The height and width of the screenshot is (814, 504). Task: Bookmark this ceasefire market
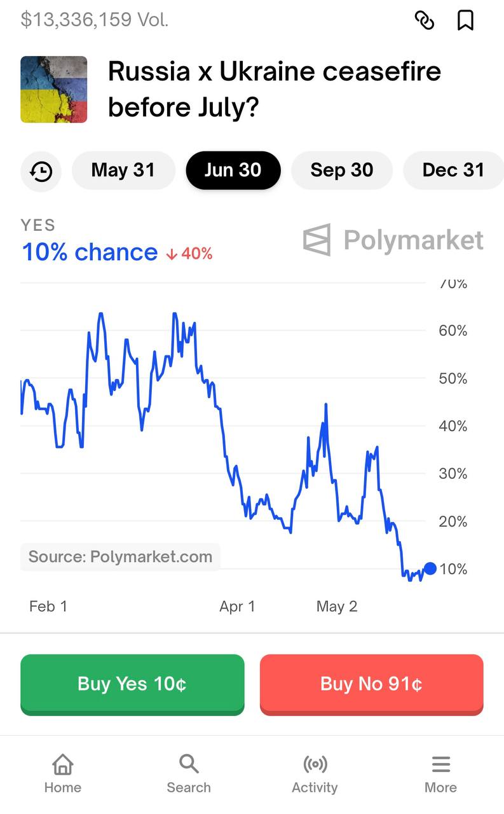coord(465,20)
